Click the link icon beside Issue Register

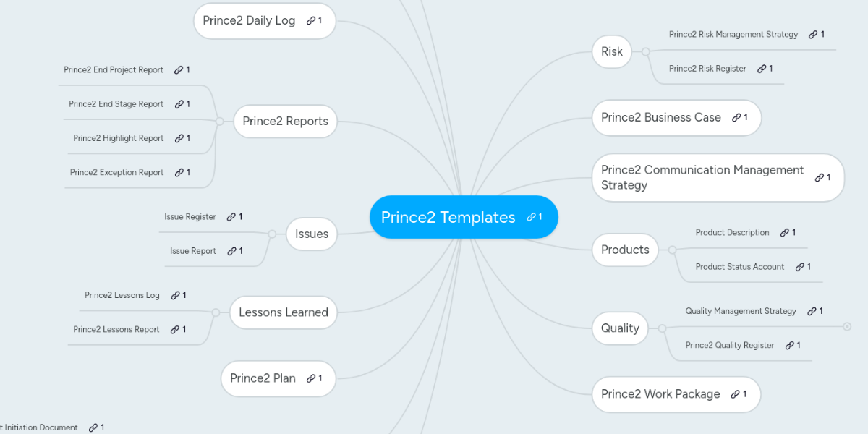[x=231, y=217]
